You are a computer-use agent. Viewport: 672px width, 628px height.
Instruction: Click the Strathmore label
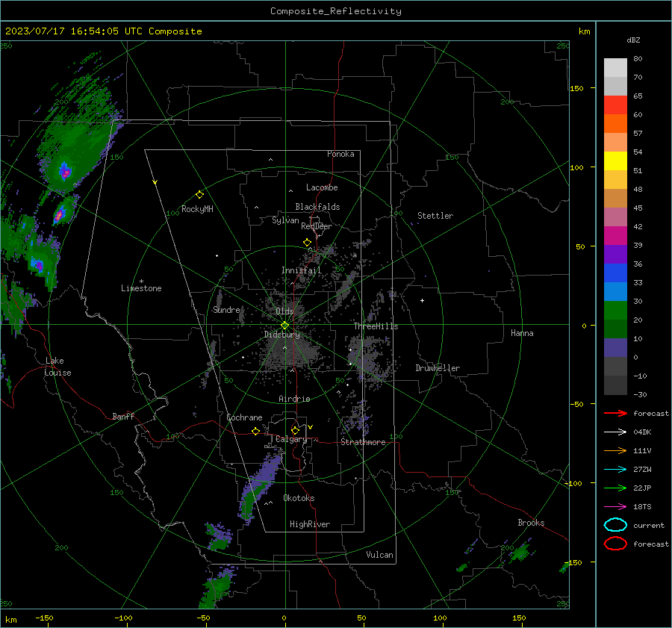363,442
